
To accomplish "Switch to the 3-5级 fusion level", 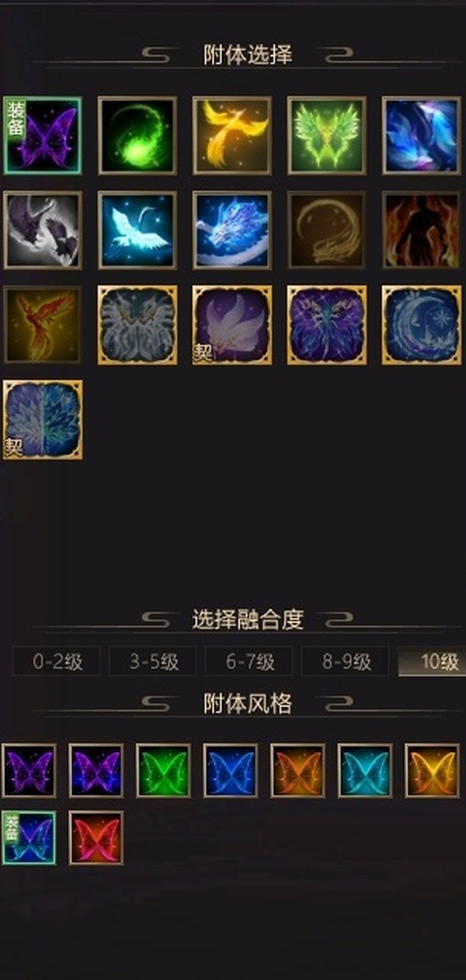I will click(153, 662).
